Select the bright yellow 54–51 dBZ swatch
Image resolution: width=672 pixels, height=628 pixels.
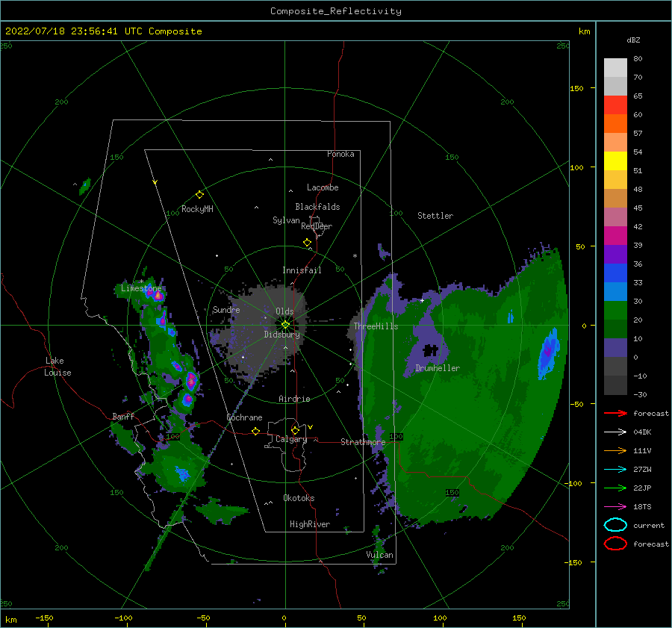(615, 161)
